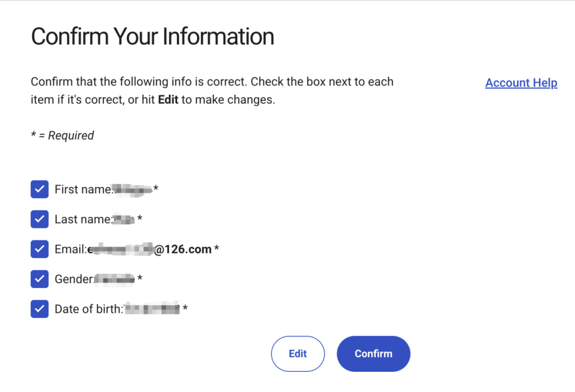Click the "Confirm Your Information" heading
Screen dimensions: 575x392
point(152,37)
